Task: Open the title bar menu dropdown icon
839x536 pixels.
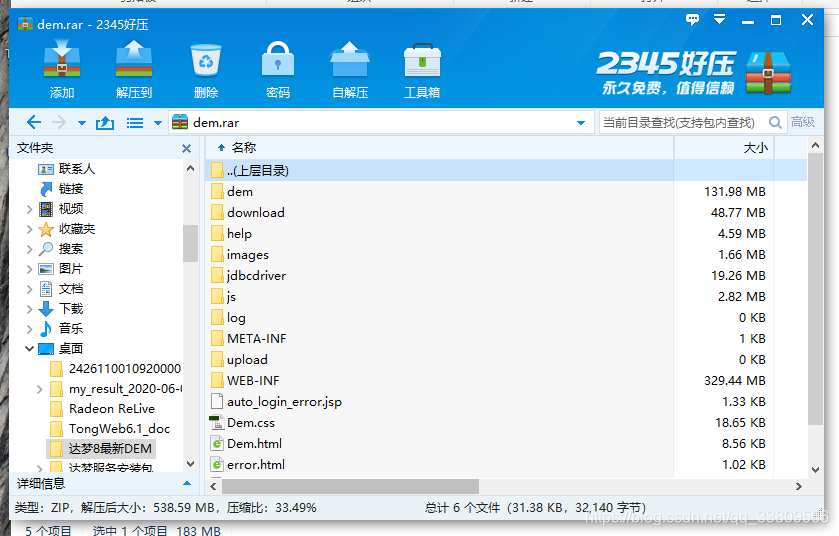Action: click(720, 20)
